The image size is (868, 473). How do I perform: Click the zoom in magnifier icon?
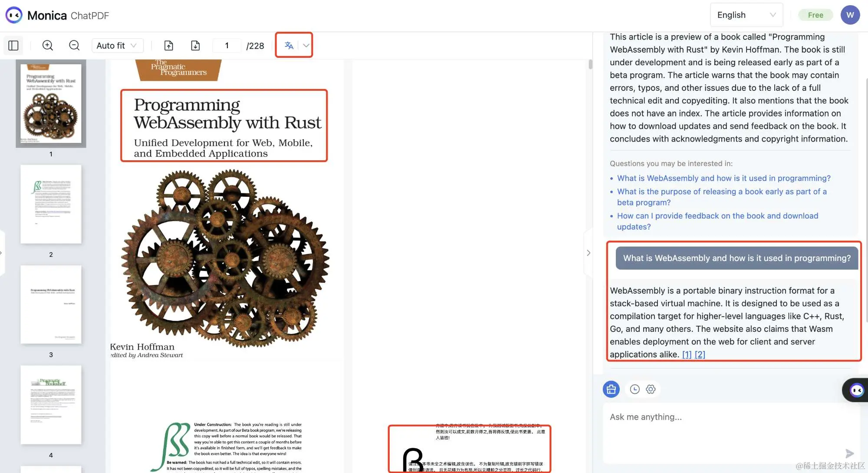(x=48, y=46)
